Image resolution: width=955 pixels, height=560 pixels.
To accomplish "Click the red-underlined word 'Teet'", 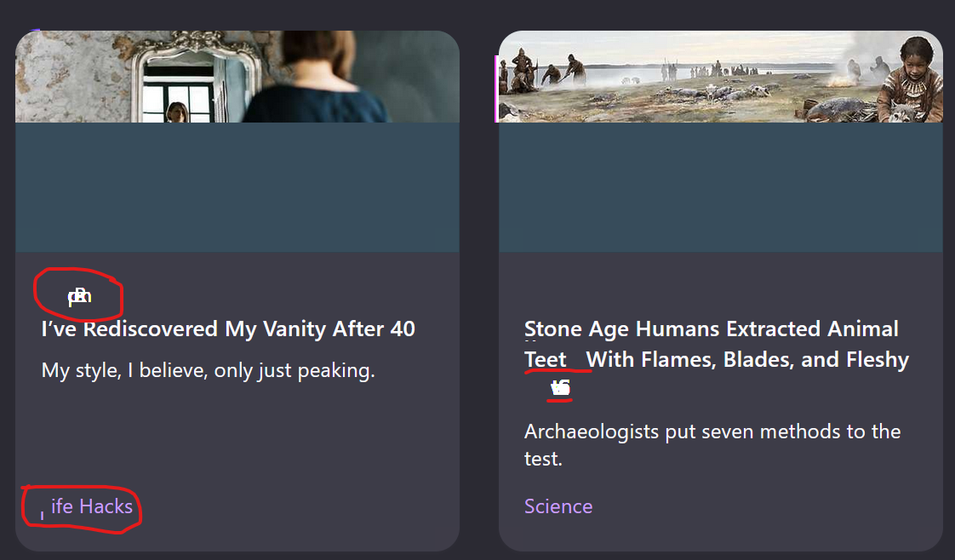I will [x=546, y=360].
